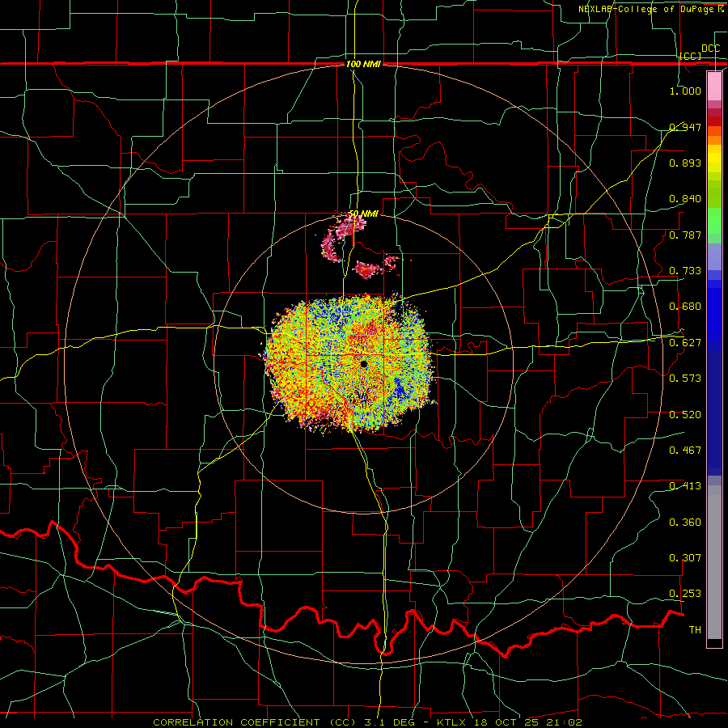Image resolution: width=728 pixels, height=728 pixels.
Task: Click the legend value 0.520
Action: pos(685,415)
